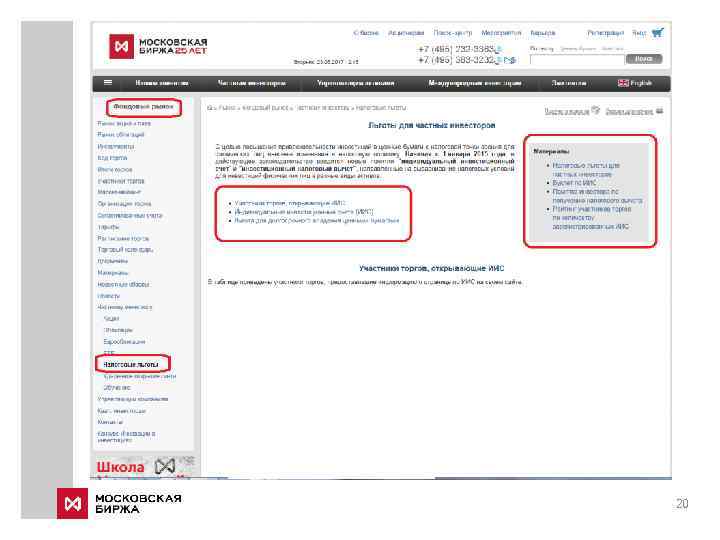Open Участники торгов in sidebar
720x540 pixels.
[x=121, y=181]
